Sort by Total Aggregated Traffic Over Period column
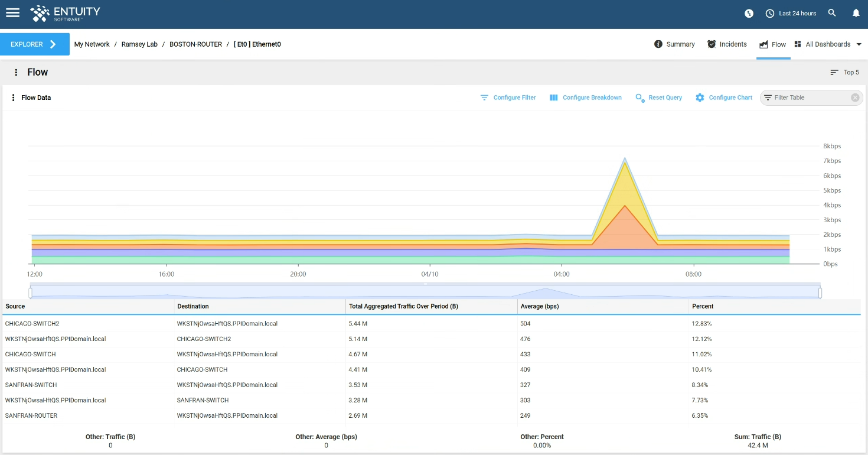This screenshot has width=868, height=455. (403, 306)
